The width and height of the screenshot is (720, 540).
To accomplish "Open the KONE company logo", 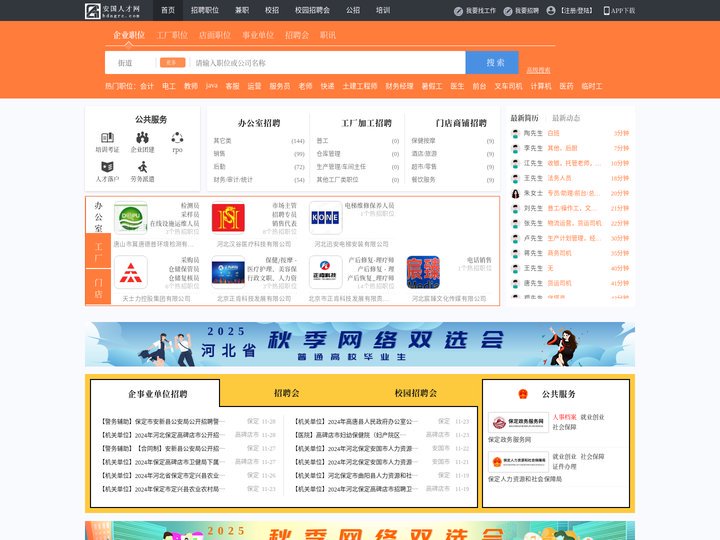I will point(325,218).
